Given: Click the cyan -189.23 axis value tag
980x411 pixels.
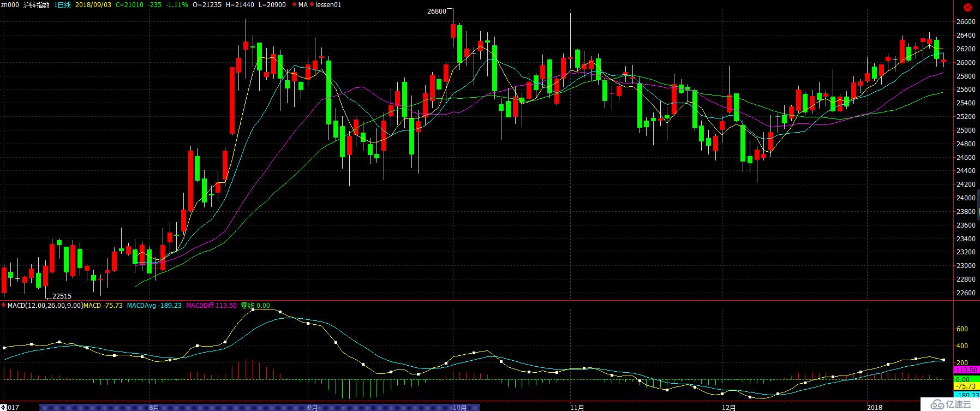Looking at the screenshot, I should click(966, 395).
